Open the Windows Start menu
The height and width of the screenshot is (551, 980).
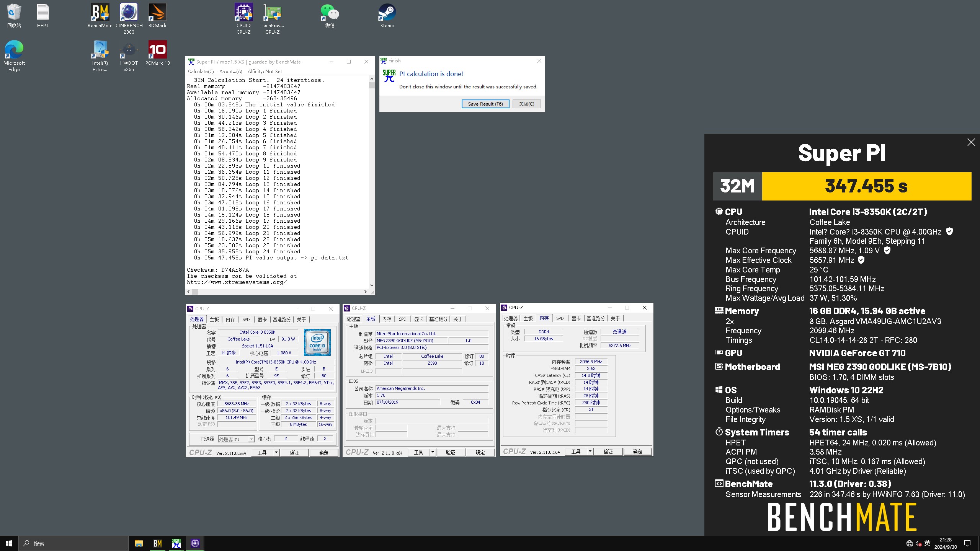pyautogui.click(x=9, y=543)
